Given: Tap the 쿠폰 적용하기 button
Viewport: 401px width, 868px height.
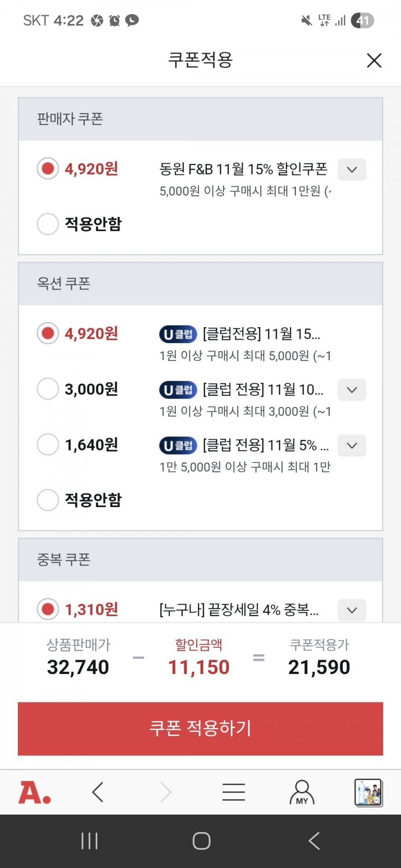Looking at the screenshot, I should (200, 729).
